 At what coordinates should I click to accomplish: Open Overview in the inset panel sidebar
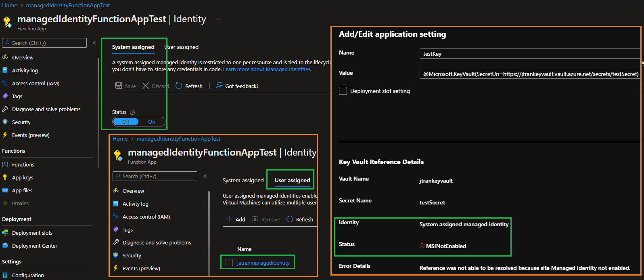pyautogui.click(x=133, y=191)
